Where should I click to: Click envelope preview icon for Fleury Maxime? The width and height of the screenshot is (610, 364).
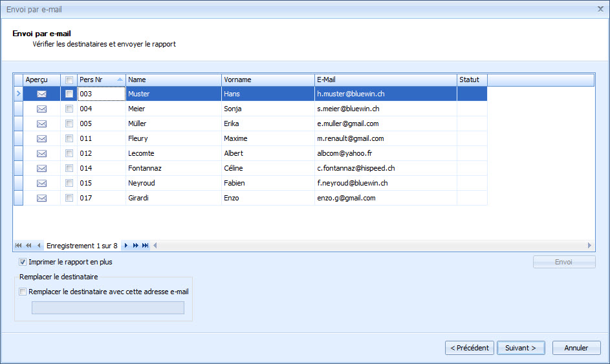pos(41,138)
